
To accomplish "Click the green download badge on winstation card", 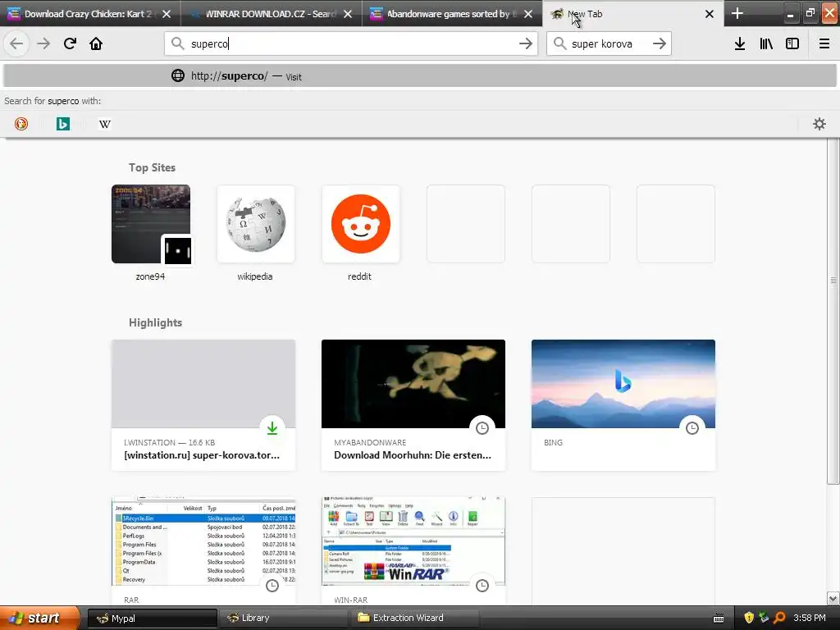I will 272,428.
